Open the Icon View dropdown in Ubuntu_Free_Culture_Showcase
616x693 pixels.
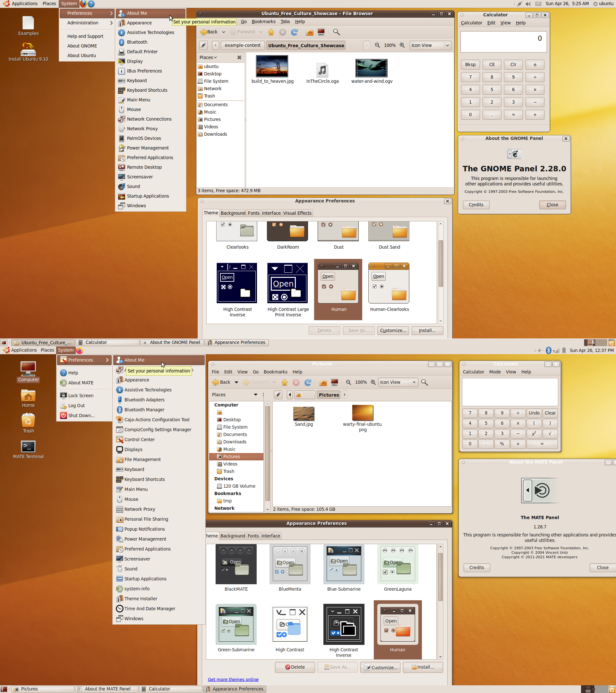[x=430, y=45]
